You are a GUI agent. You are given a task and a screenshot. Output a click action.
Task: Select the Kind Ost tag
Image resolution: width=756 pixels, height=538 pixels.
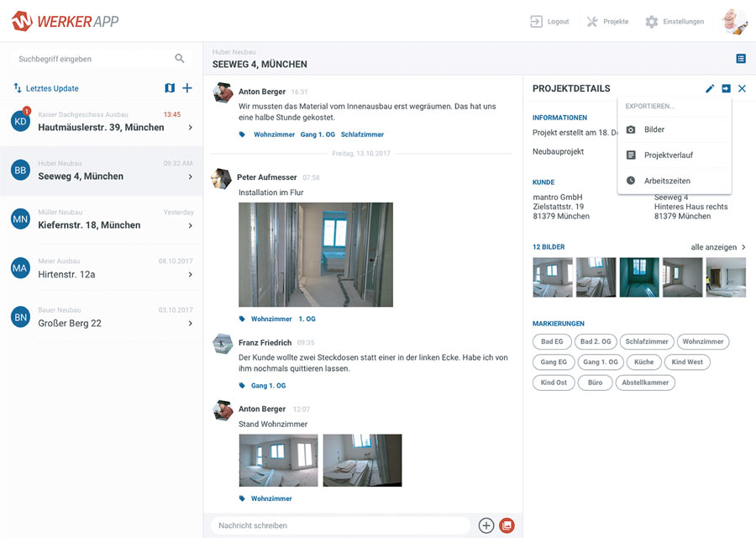[x=554, y=382]
